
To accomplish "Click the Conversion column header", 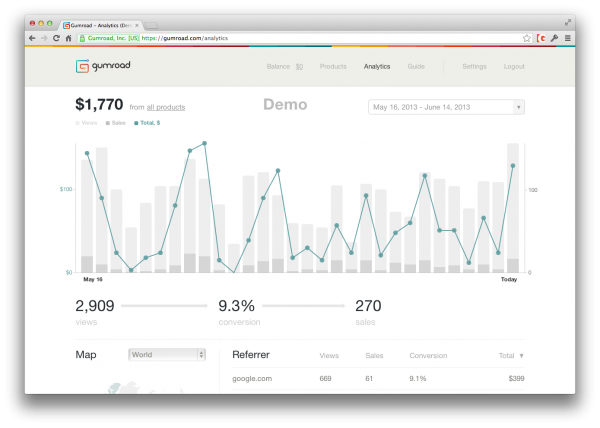I will coord(428,356).
